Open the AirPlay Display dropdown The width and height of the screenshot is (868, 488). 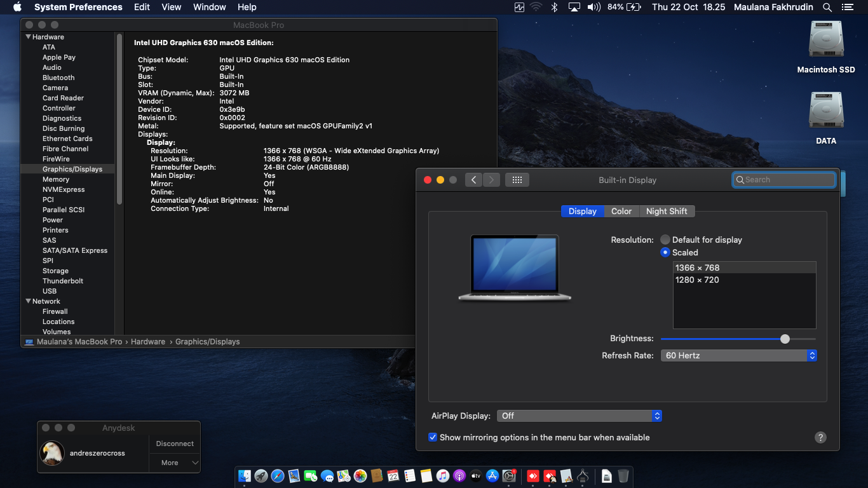(579, 416)
